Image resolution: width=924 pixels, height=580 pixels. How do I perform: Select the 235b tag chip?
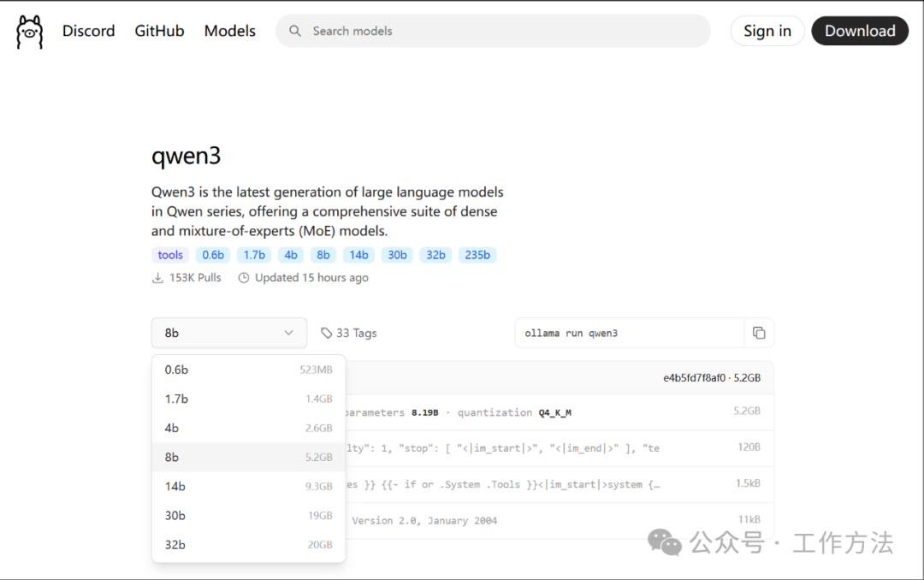[x=477, y=255]
